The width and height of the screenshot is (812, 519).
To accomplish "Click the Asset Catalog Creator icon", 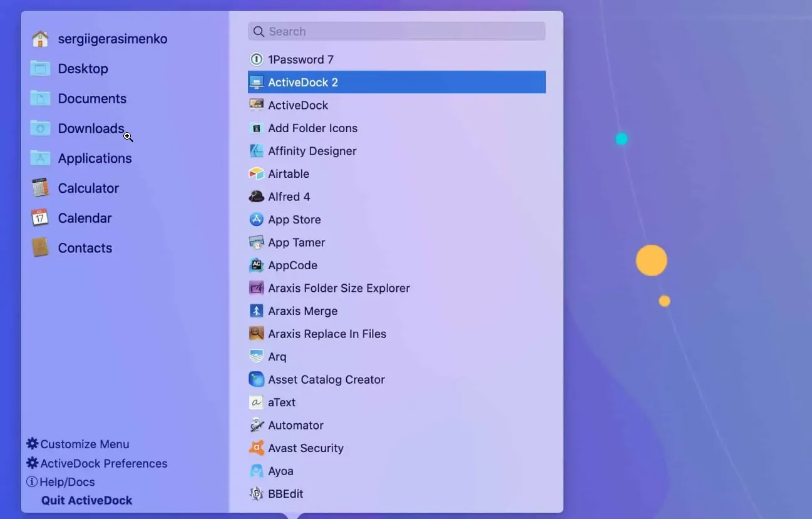I will point(256,379).
